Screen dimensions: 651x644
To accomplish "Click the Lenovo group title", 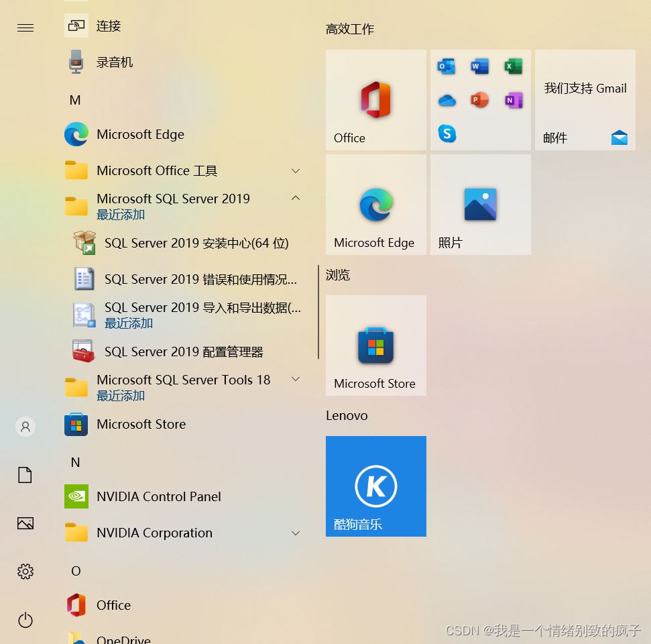I will click(347, 415).
